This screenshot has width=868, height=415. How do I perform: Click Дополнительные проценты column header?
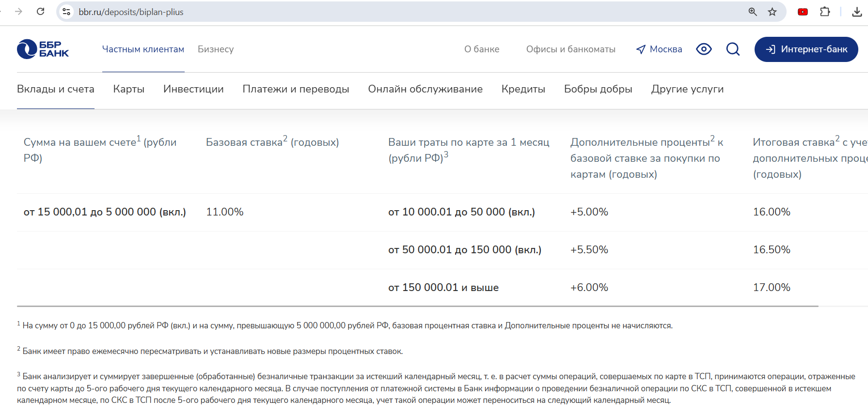[x=647, y=158]
